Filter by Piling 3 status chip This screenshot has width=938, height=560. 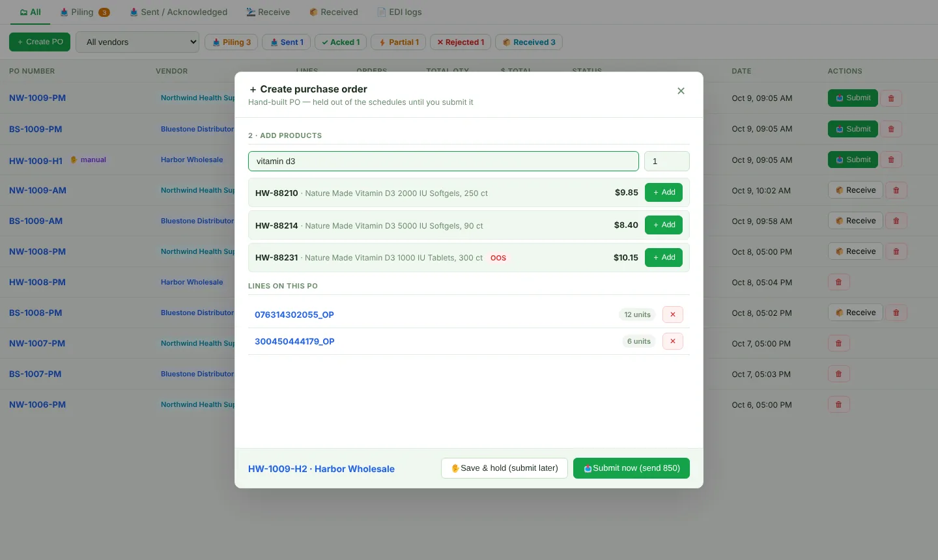tap(232, 42)
